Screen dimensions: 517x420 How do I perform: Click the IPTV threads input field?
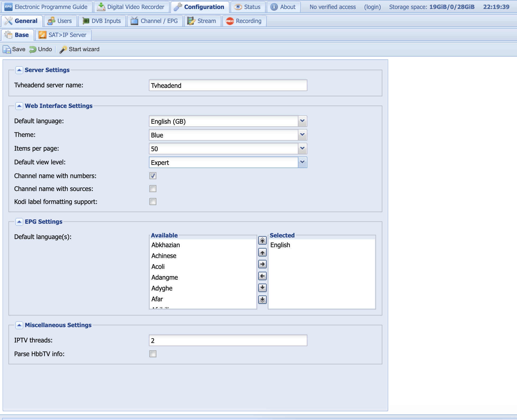(228, 340)
